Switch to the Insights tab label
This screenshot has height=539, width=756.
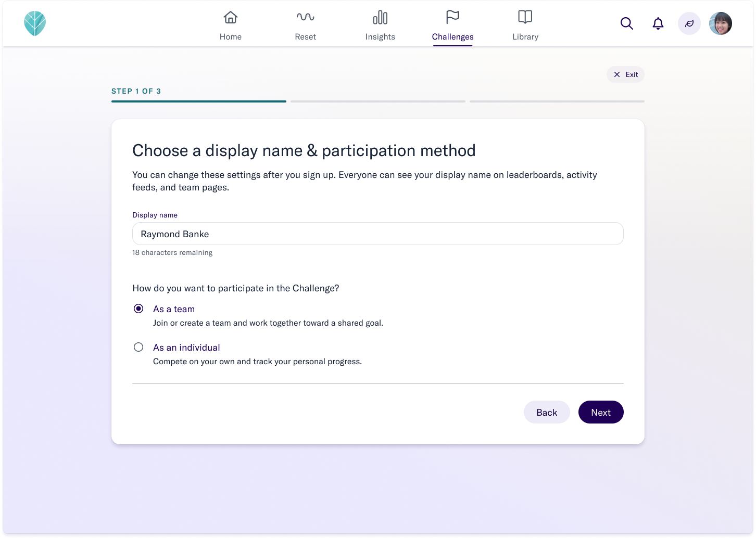380,37
